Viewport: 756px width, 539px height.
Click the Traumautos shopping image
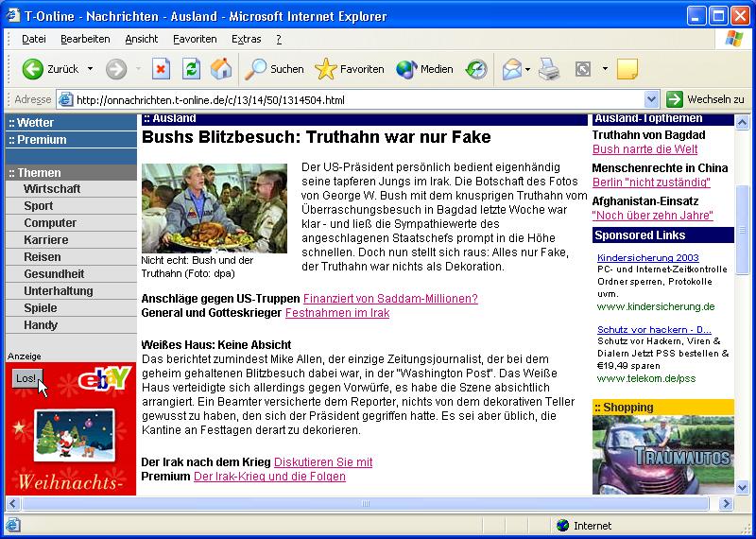pos(663,455)
